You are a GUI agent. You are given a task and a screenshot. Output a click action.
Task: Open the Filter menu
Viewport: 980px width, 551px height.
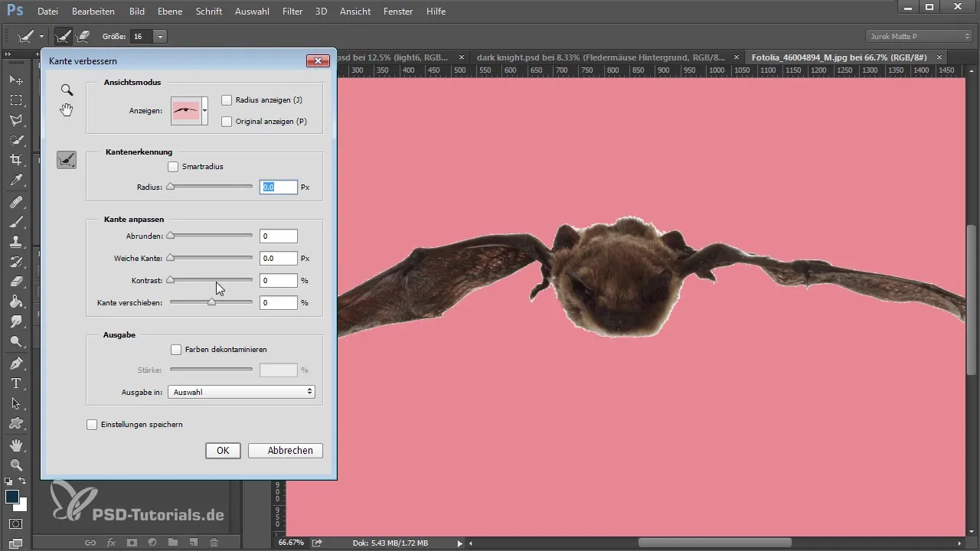[292, 11]
